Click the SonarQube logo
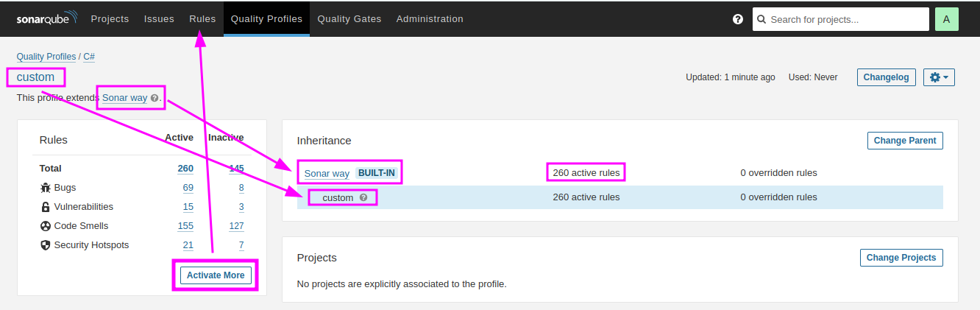The height and width of the screenshot is (310, 980). click(x=46, y=19)
